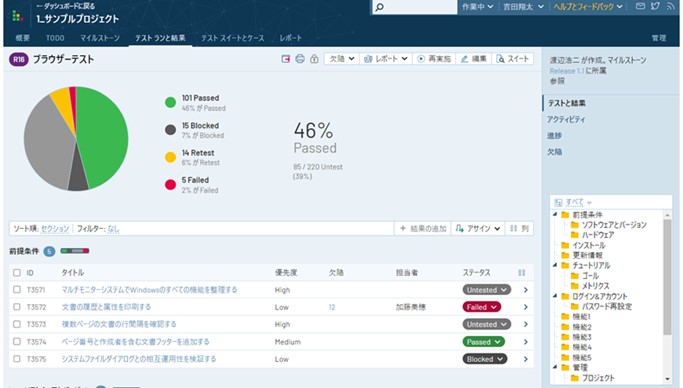Open the アサイン dropdown

(x=478, y=229)
